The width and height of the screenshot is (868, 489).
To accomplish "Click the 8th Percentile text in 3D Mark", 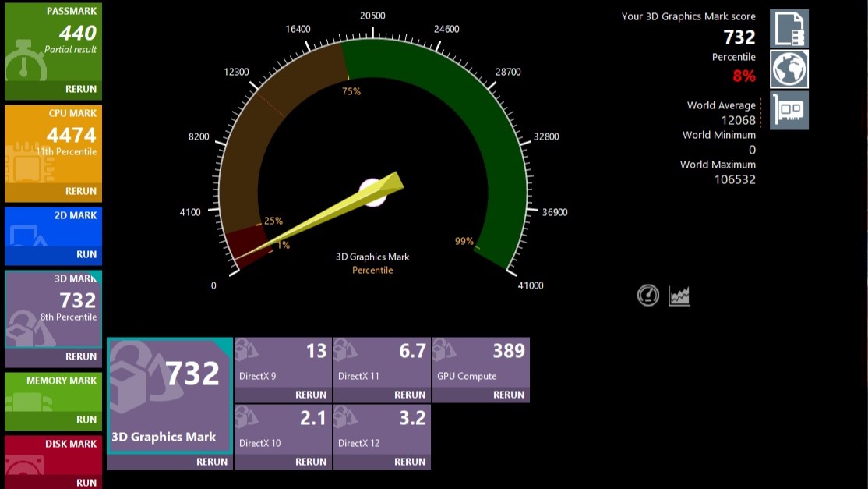I will pos(69,317).
